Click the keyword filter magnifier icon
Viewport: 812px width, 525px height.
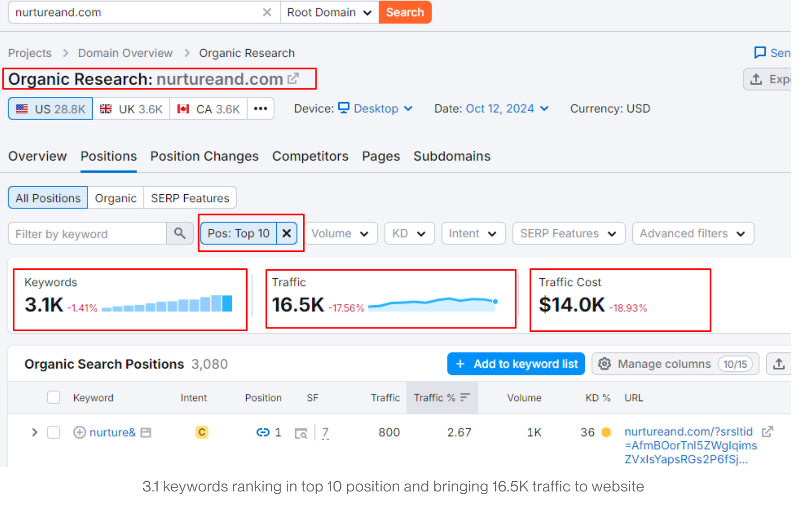pyautogui.click(x=179, y=233)
